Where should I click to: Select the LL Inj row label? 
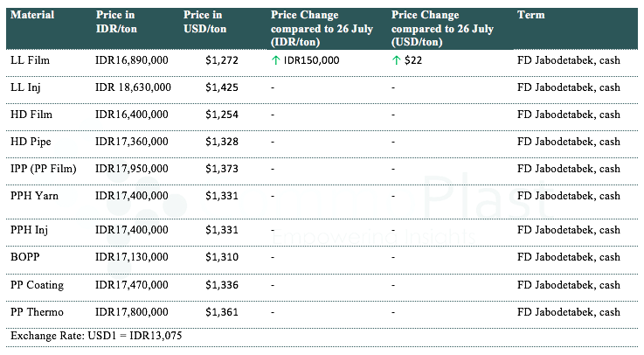click(x=27, y=87)
